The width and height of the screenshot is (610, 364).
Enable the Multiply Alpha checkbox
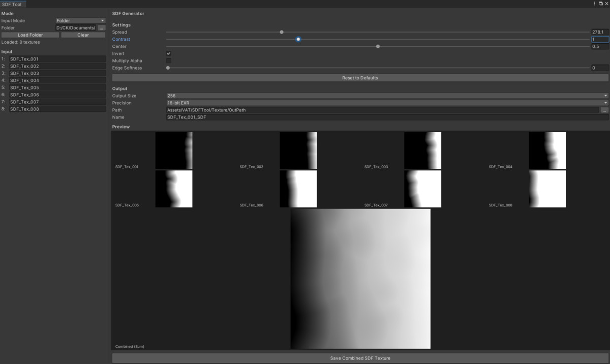(x=169, y=60)
